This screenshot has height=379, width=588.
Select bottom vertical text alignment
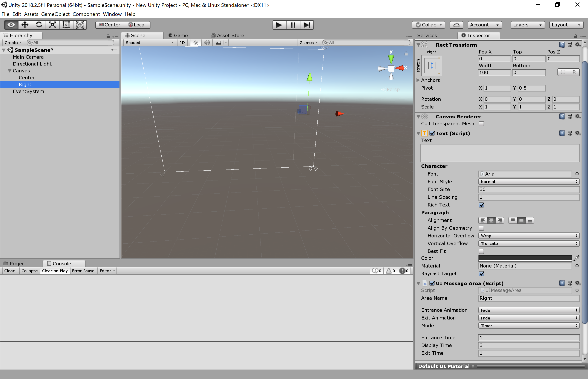click(x=530, y=220)
